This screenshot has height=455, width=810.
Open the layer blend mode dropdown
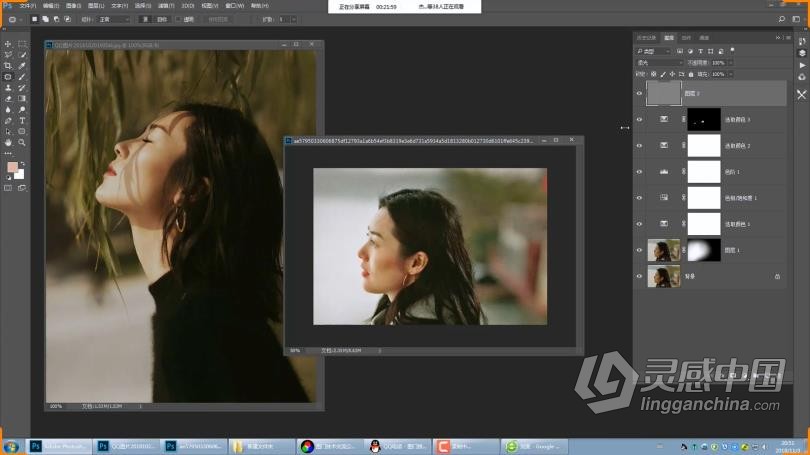tap(660, 62)
